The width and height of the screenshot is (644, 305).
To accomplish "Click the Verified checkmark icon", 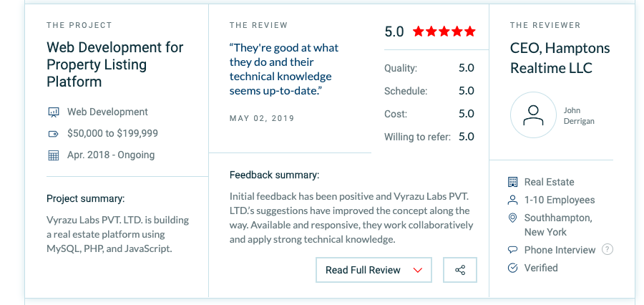I will coord(512,268).
